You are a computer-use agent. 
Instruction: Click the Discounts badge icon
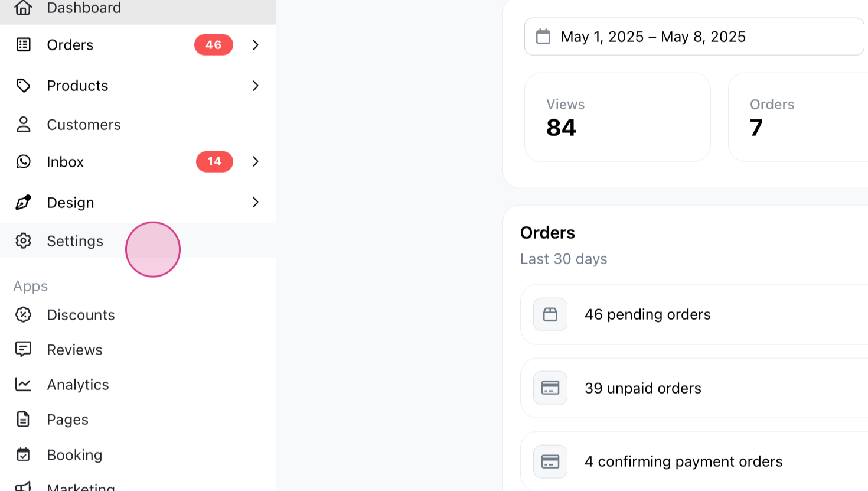[23, 315]
